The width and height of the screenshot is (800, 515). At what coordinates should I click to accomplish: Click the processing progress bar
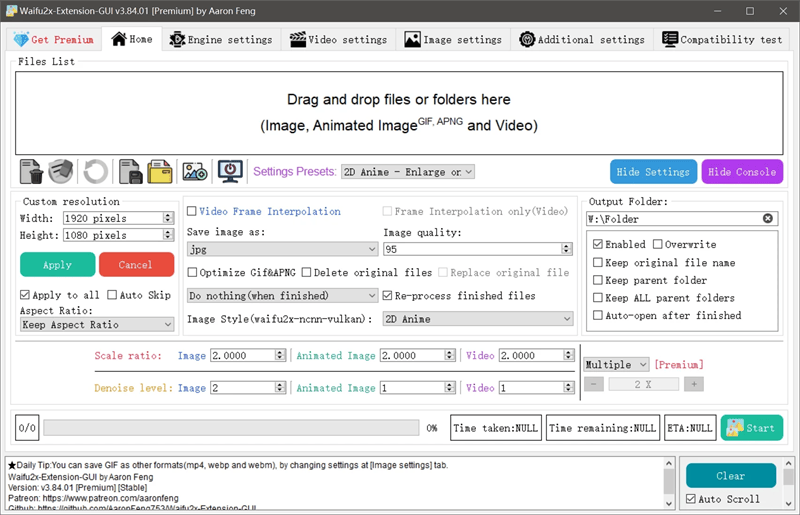point(231,428)
